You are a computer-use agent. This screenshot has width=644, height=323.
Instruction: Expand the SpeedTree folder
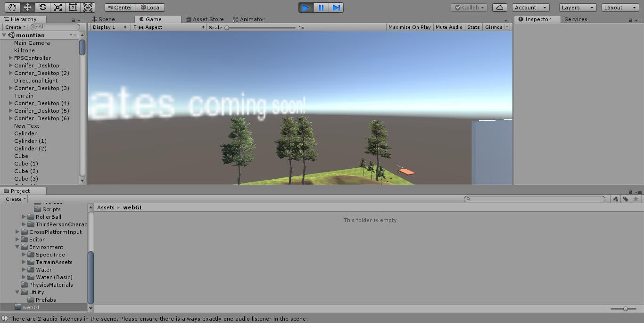click(x=24, y=255)
